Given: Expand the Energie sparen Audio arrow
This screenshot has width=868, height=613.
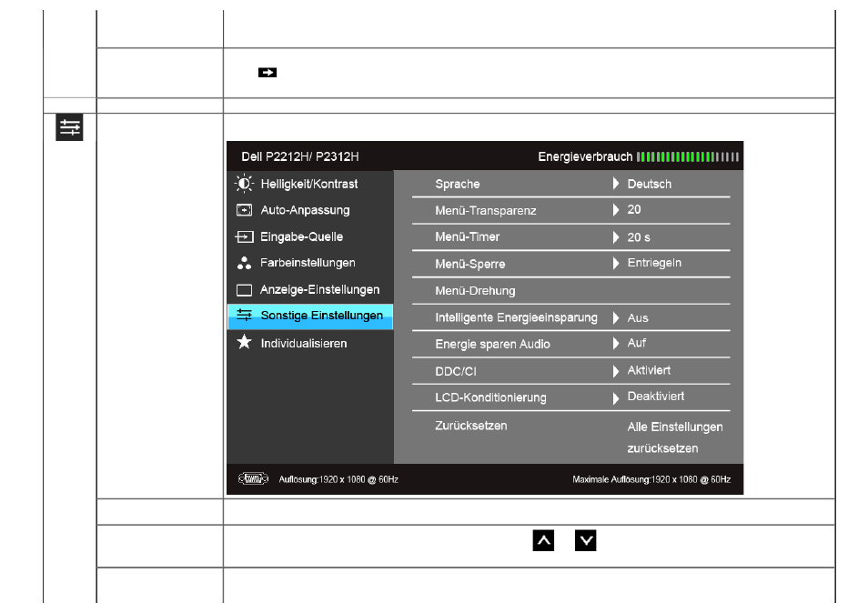Looking at the screenshot, I should click(616, 344).
